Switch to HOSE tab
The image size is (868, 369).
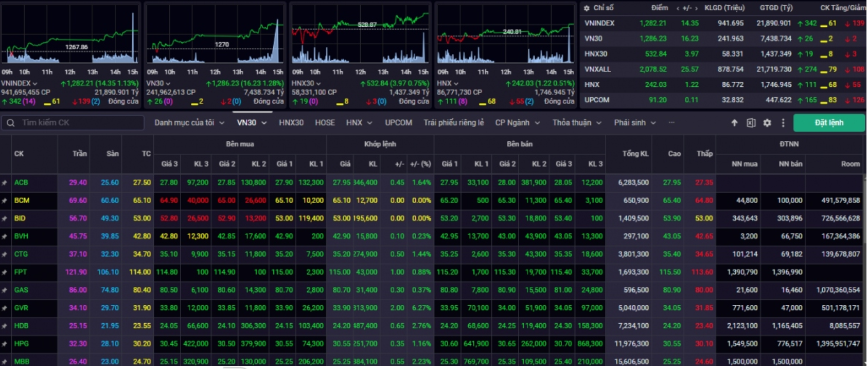click(325, 123)
